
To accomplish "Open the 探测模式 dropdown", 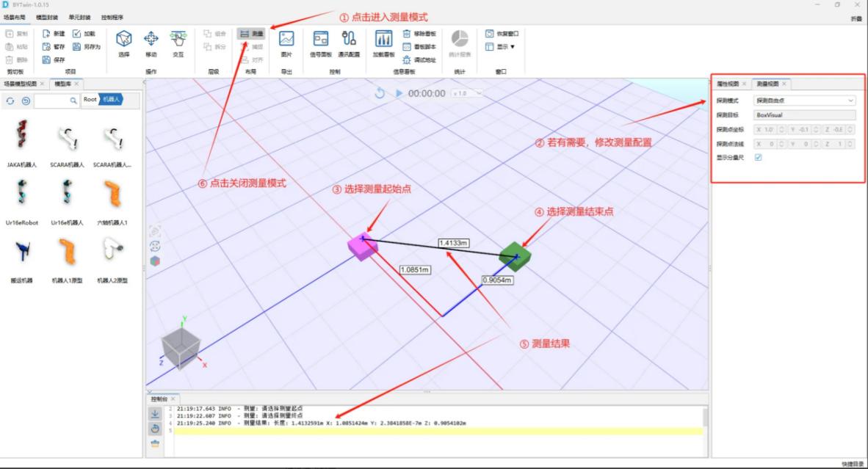I will 804,101.
